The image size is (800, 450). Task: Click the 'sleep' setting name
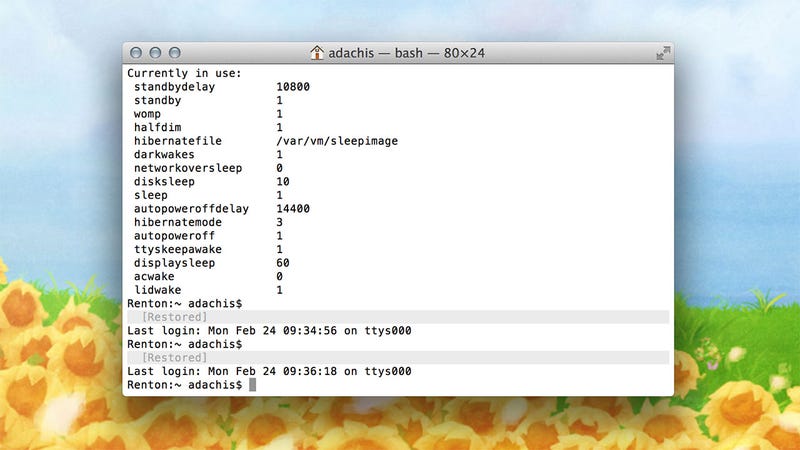[151, 195]
